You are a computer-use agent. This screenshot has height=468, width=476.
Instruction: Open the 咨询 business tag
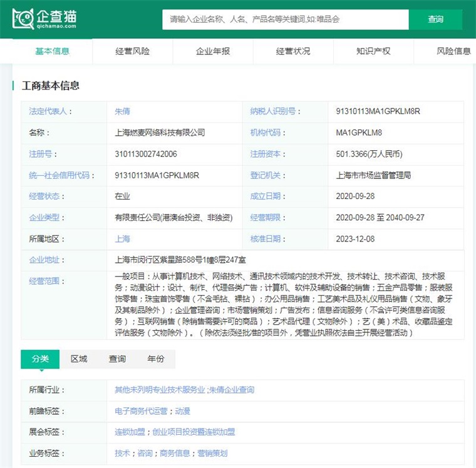click(x=145, y=454)
